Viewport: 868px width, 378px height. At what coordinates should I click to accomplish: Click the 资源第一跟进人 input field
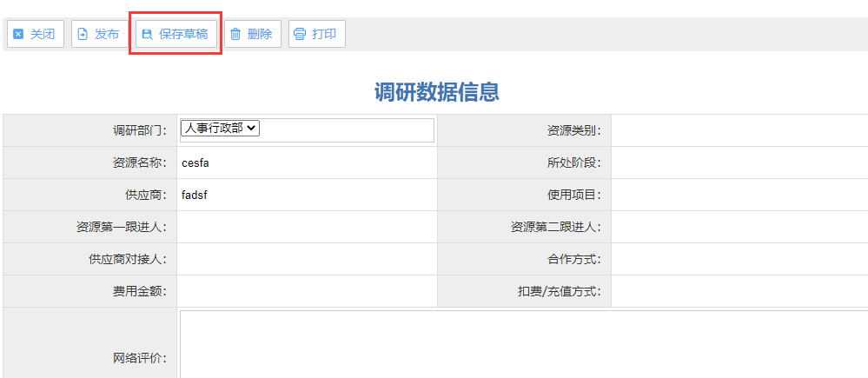pyautogui.click(x=307, y=227)
